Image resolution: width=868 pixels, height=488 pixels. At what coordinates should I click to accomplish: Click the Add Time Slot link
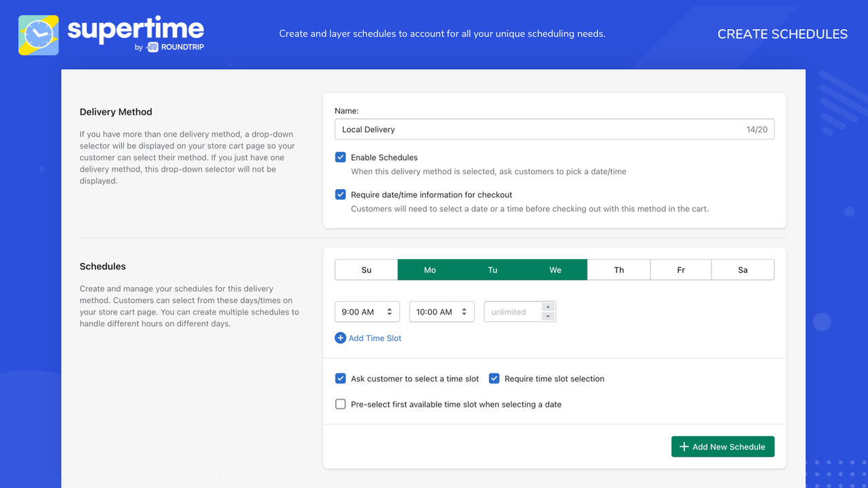[x=374, y=338]
